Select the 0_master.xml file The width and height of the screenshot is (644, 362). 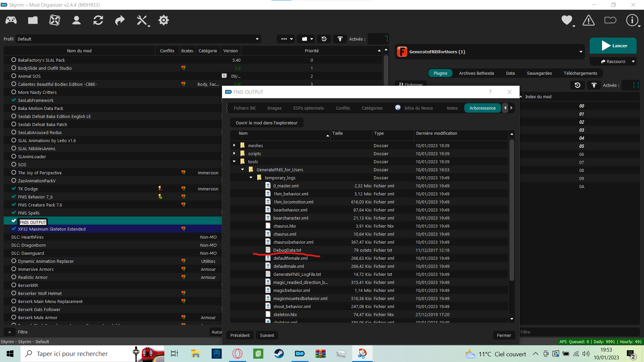pyautogui.click(x=286, y=186)
